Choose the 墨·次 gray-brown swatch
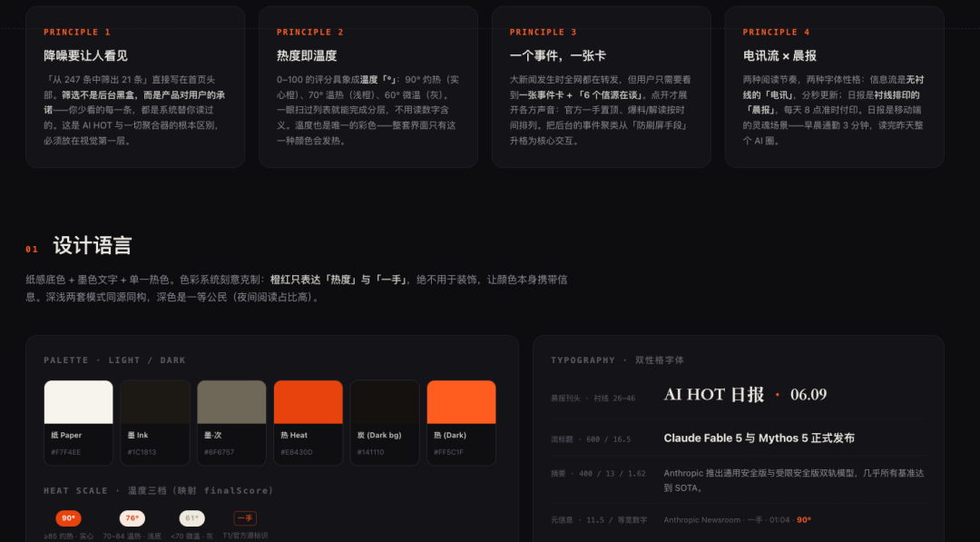The width and height of the screenshot is (980, 542). tap(232, 402)
